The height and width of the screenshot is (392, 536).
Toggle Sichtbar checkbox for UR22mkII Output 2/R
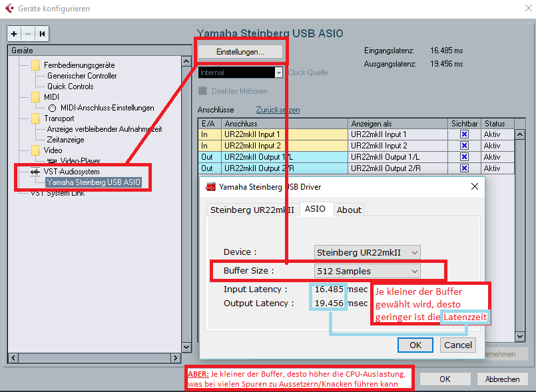[x=464, y=168]
